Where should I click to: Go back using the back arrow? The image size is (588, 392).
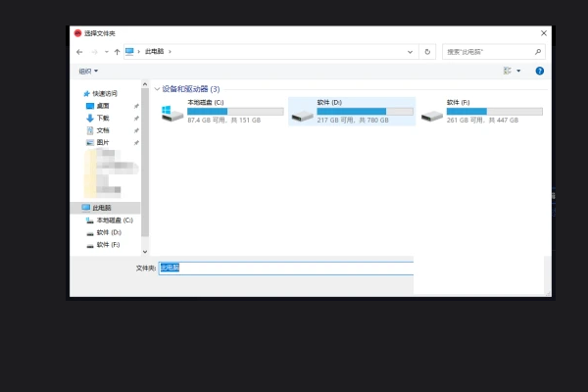click(79, 52)
